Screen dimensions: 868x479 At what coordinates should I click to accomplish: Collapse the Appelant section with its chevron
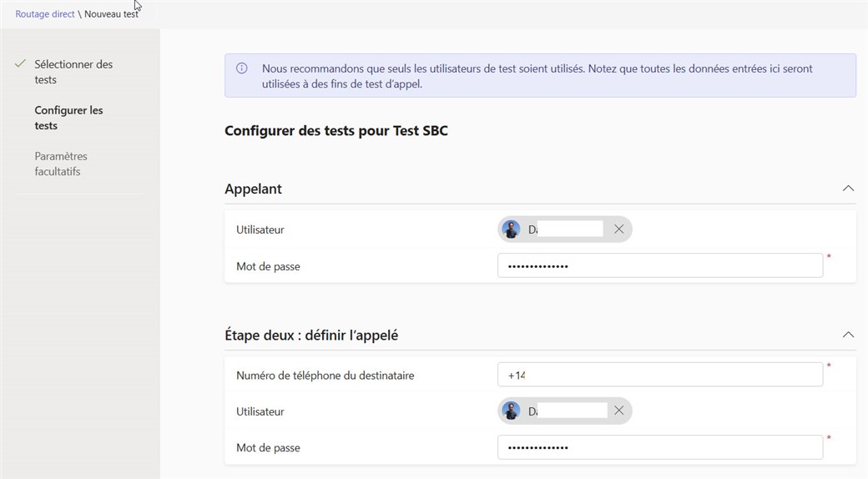click(848, 189)
